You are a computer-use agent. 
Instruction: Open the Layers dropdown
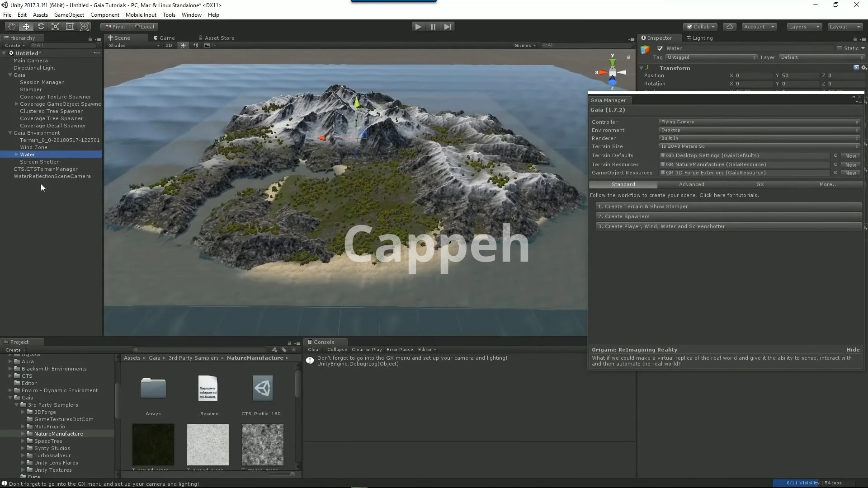click(804, 27)
